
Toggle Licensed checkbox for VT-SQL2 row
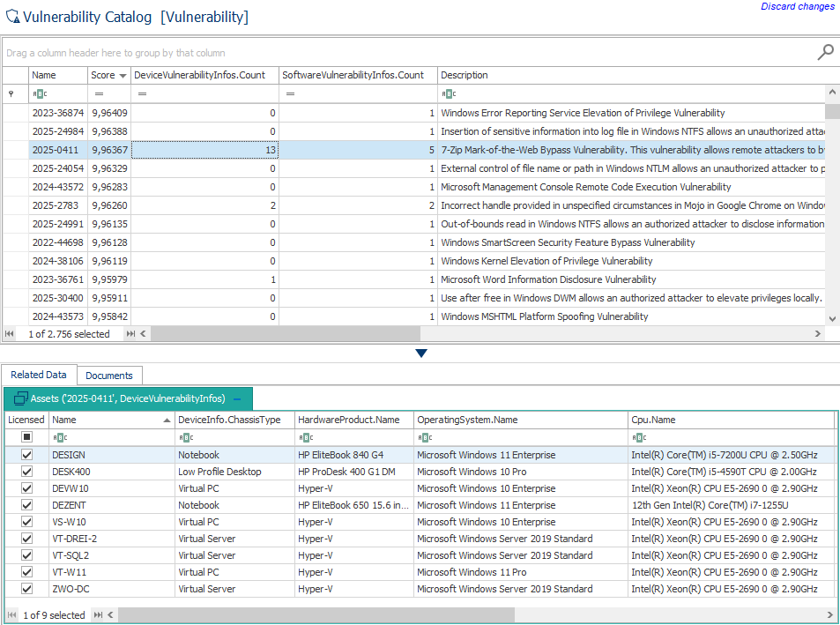click(x=26, y=555)
